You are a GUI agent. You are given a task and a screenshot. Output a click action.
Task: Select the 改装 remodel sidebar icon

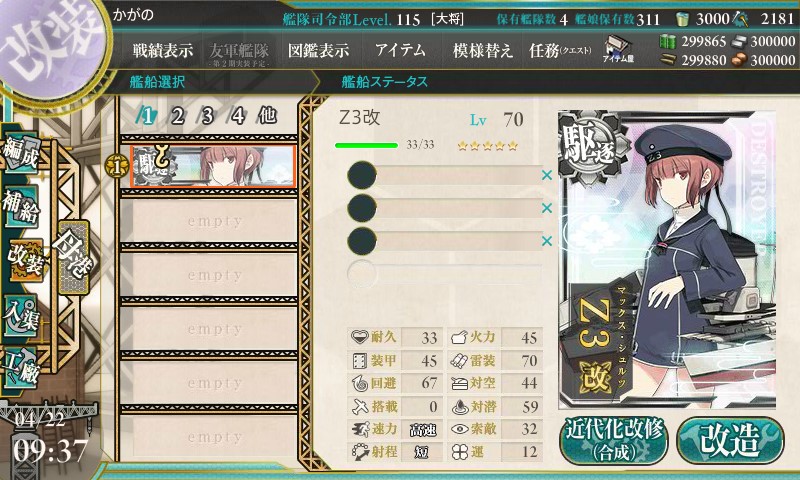pyautogui.click(x=26, y=260)
